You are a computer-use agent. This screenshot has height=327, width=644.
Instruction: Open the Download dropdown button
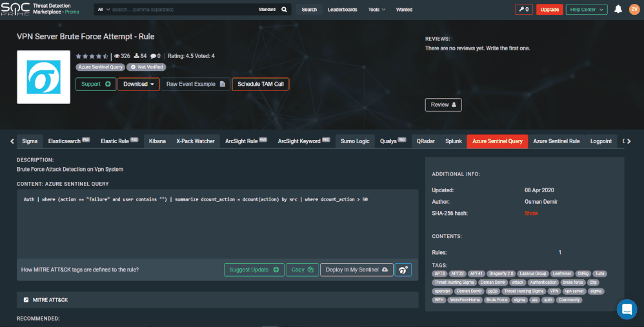pos(138,84)
